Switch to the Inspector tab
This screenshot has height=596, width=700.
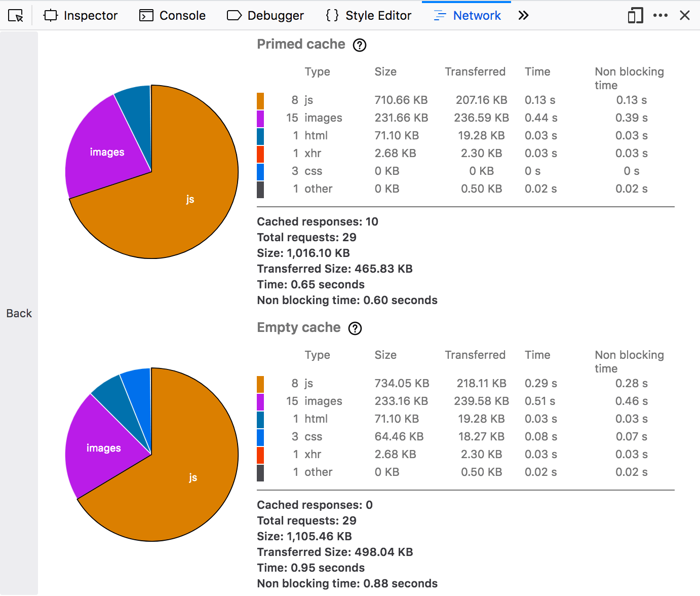81,15
